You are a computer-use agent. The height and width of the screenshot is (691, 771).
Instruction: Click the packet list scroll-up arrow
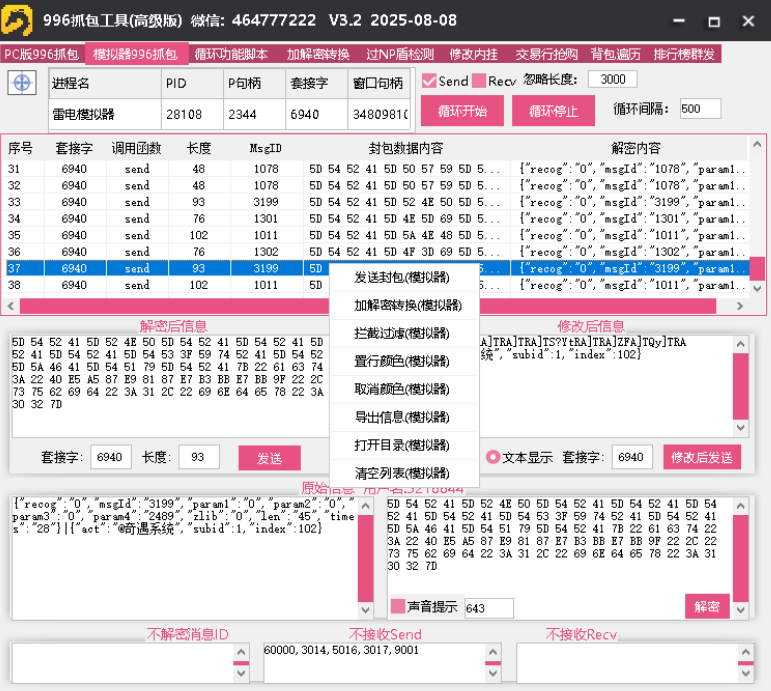click(x=757, y=144)
